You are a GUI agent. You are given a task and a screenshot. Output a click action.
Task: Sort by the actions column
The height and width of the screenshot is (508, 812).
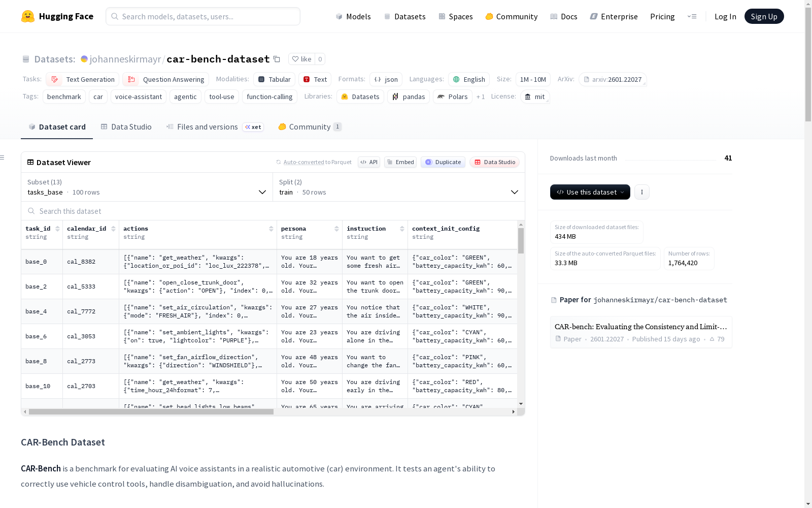271,229
